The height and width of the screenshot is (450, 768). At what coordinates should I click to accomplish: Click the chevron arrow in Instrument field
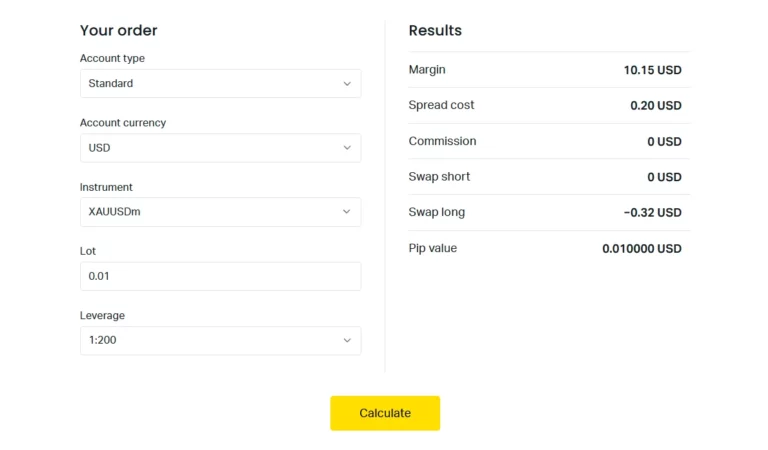click(x=347, y=212)
